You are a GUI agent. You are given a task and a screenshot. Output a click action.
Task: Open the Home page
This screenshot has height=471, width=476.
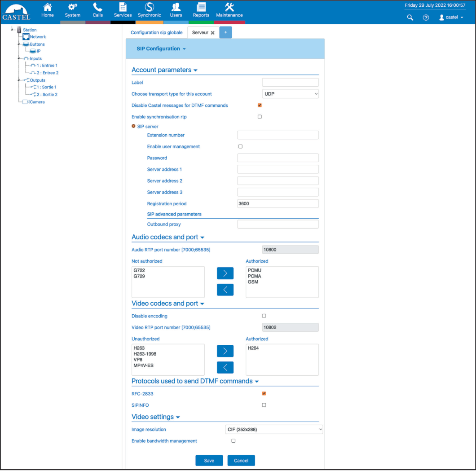(47, 10)
